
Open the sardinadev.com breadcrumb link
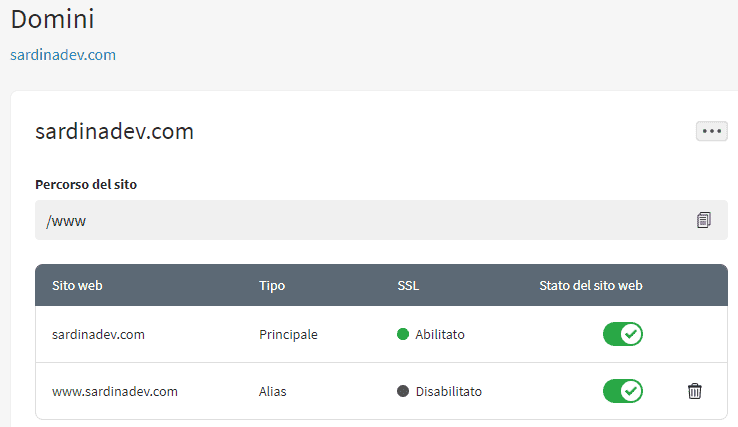[63, 55]
